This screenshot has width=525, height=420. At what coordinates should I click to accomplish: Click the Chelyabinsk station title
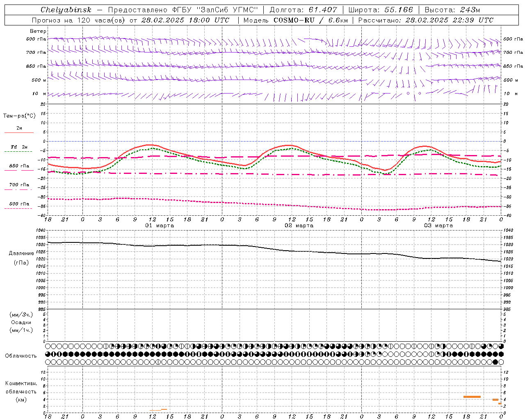(x=66, y=10)
